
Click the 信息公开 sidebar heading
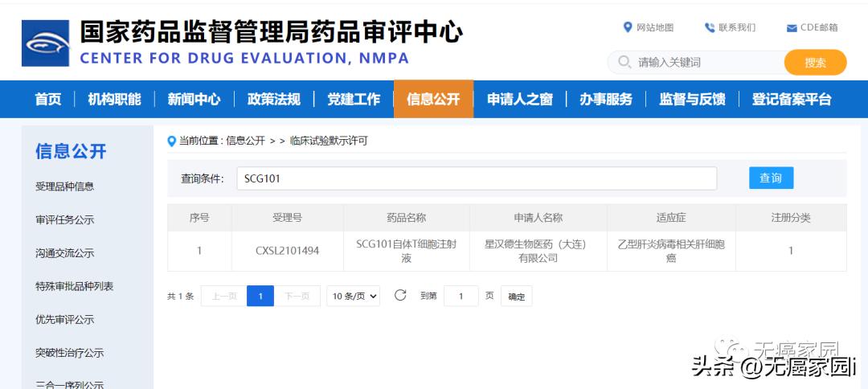(71, 151)
